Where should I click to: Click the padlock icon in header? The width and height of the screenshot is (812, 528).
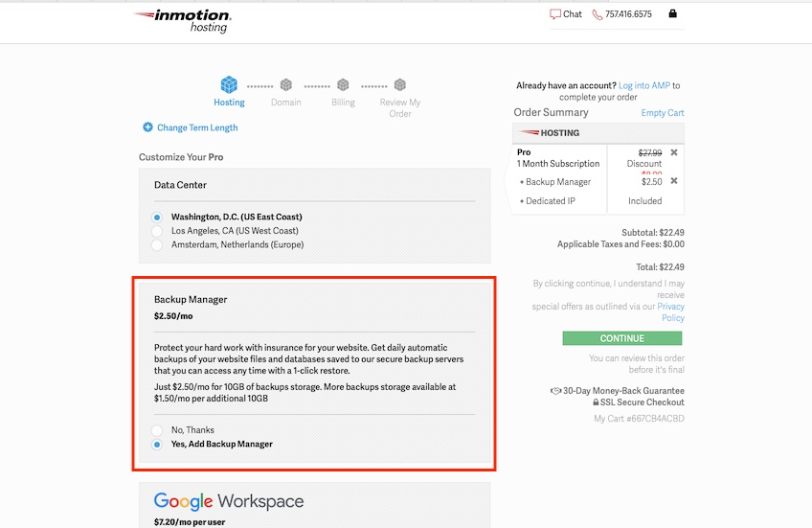(673, 13)
